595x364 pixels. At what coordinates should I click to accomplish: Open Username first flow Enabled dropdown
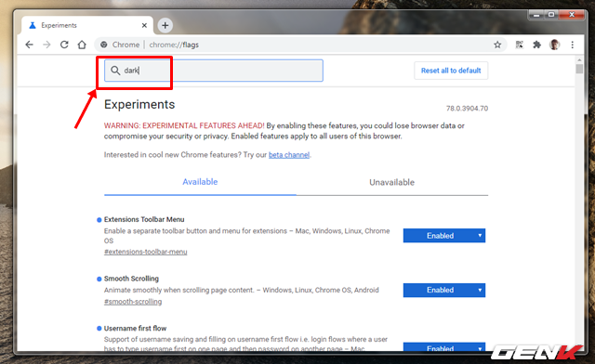coord(444,346)
